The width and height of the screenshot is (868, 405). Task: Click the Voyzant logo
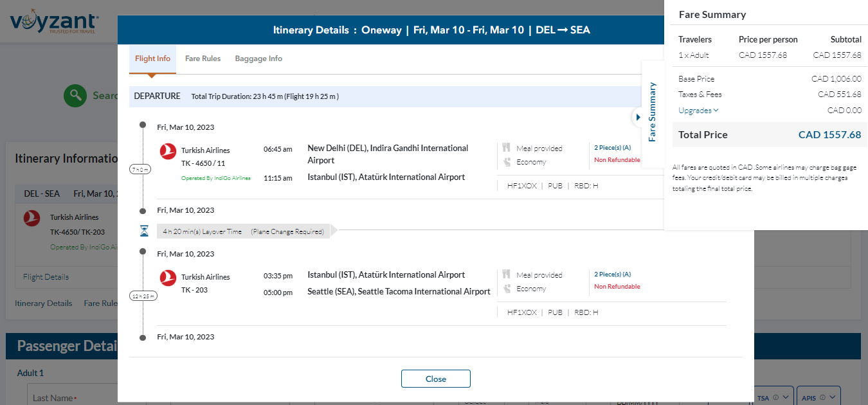point(55,23)
